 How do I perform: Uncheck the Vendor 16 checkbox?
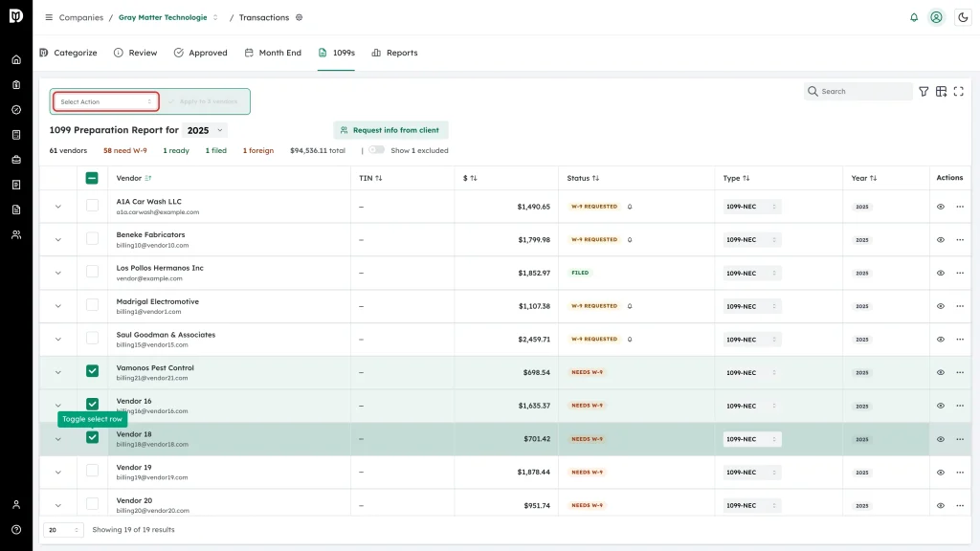click(92, 405)
